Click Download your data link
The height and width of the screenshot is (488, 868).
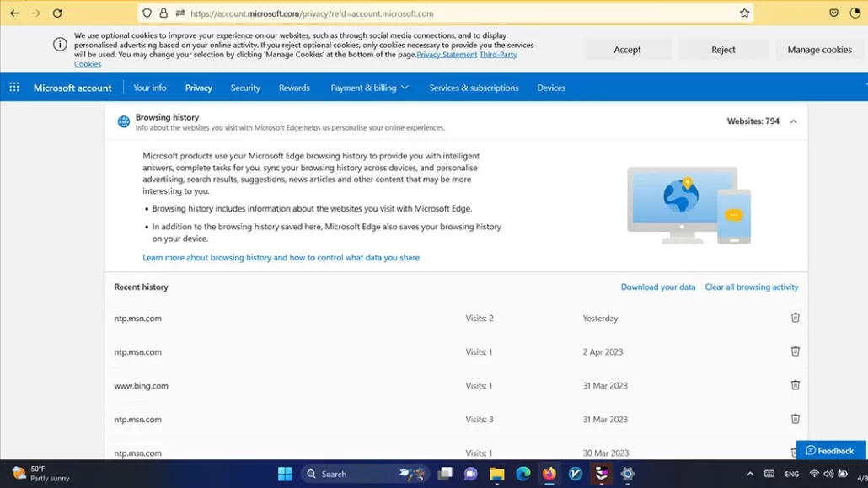(658, 287)
